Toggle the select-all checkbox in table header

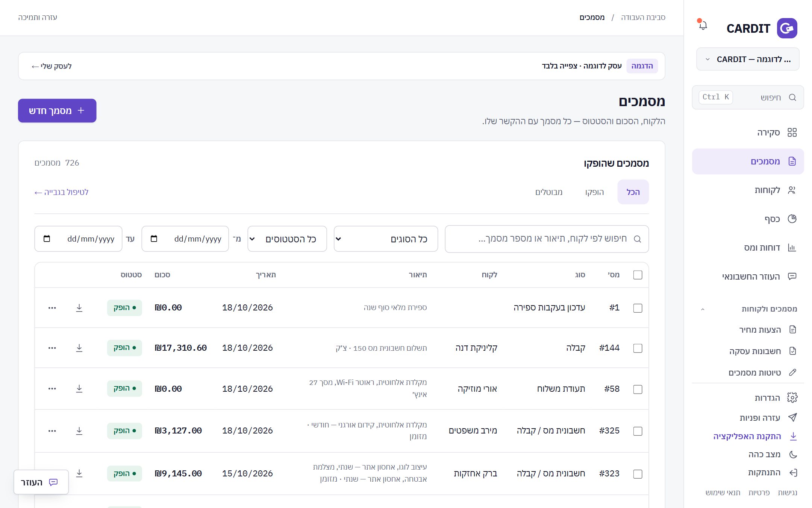tap(638, 275)
